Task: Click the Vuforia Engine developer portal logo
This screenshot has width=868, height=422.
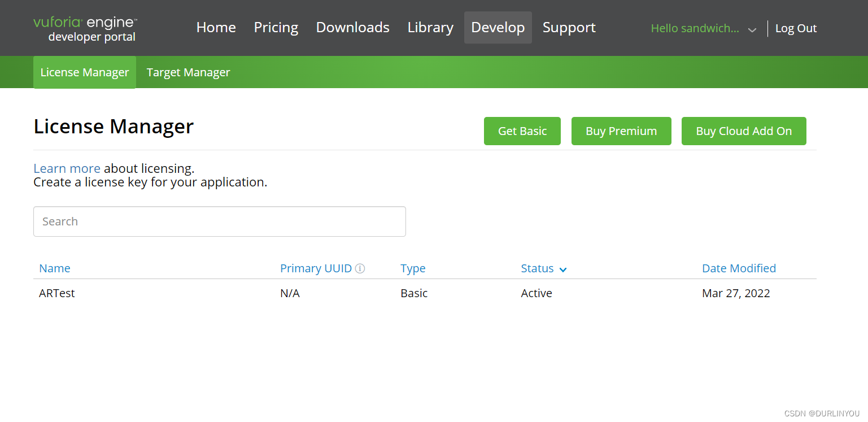Action: coord(85,29)
